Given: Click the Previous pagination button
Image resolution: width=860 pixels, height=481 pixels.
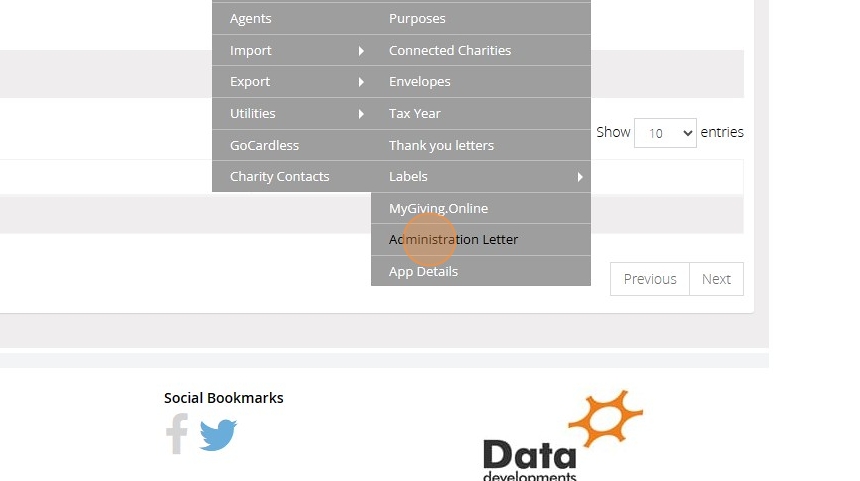Looking at the screenshot, I should pos(650,279).
